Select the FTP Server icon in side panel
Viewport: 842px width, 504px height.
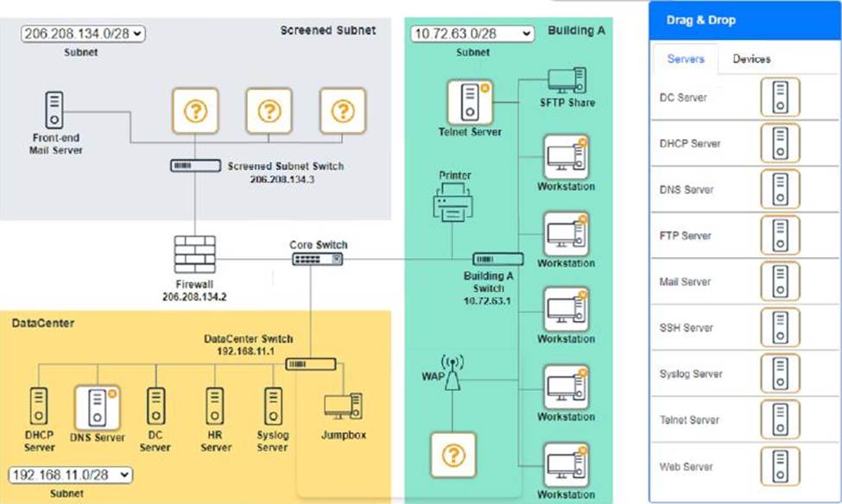tap(780, 235)
